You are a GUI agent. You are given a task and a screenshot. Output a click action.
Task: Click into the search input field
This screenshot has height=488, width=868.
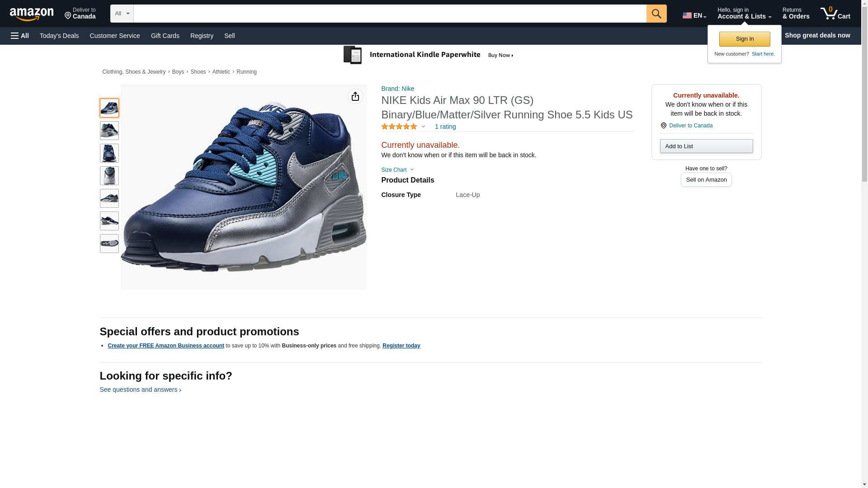(389, 14)
